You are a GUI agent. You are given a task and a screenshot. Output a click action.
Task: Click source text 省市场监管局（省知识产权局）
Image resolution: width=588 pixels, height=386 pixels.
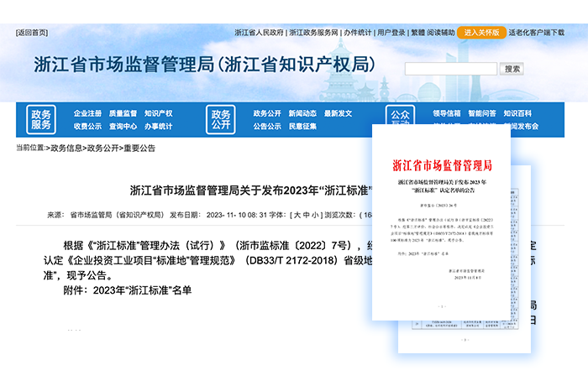tap(117, 215)
